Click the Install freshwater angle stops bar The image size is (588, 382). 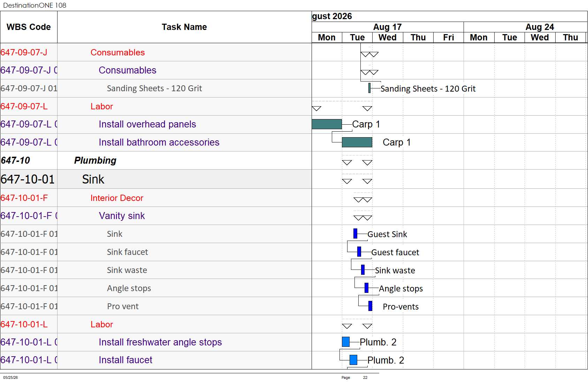coord(346,342)
